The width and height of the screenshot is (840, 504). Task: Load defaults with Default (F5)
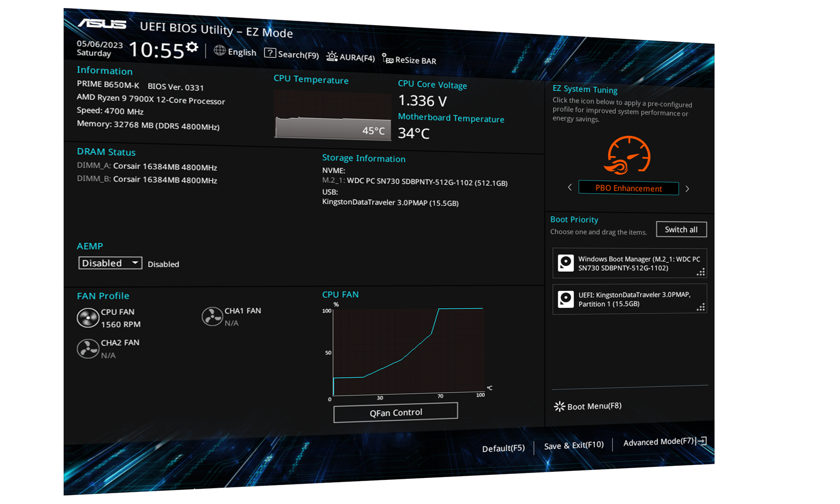point(503,448)
